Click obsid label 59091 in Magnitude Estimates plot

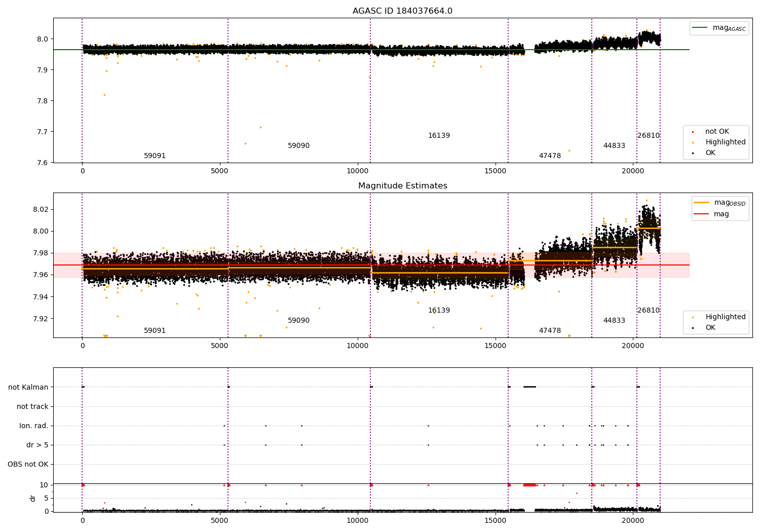155,331
